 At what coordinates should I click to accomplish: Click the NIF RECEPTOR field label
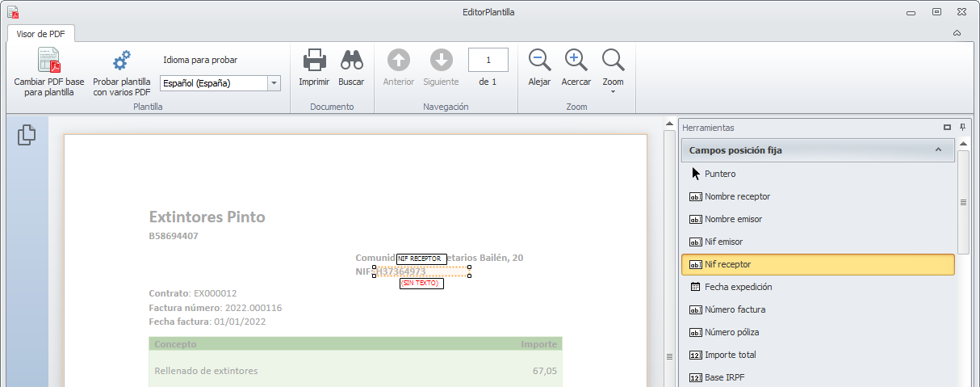click(x=421, y=259)
